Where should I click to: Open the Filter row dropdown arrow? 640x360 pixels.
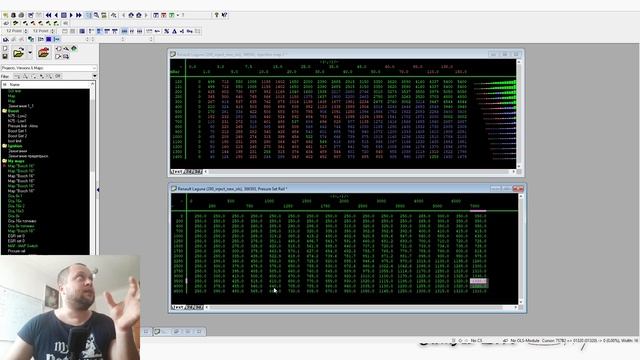(95, 76)
